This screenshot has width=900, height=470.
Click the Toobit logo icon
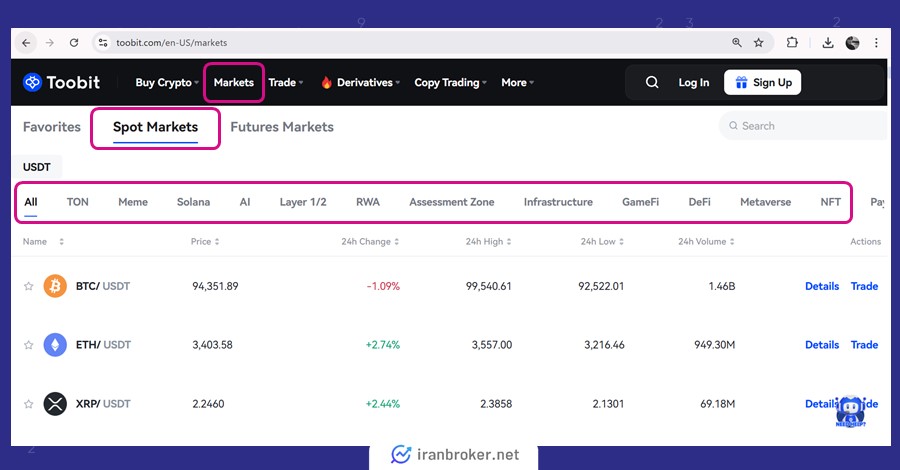coord(32,83)
